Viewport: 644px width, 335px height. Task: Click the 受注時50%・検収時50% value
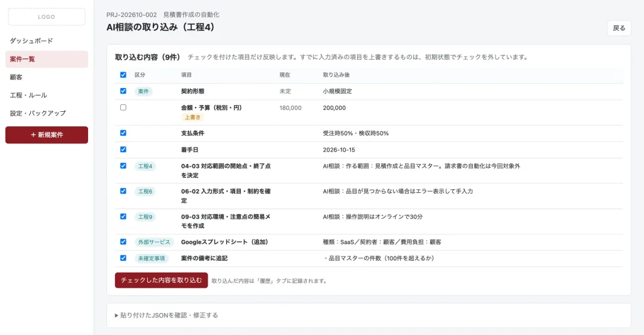356,133
